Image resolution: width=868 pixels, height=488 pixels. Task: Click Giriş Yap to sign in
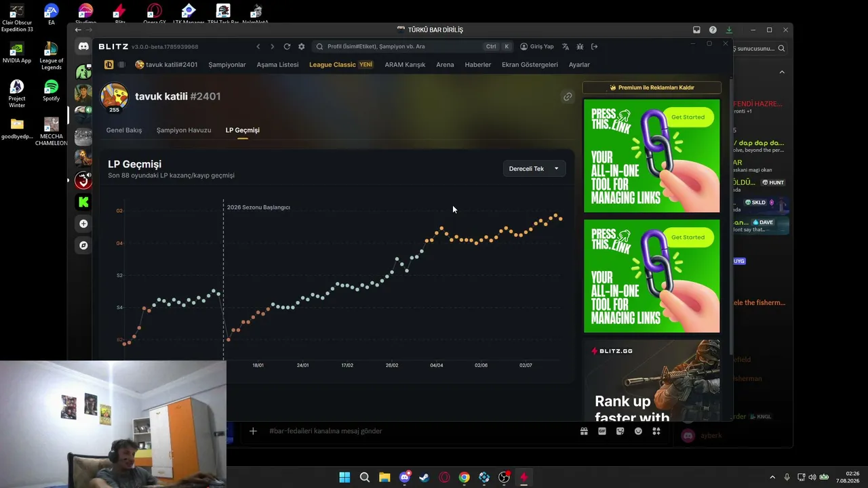tap(537, 47)
